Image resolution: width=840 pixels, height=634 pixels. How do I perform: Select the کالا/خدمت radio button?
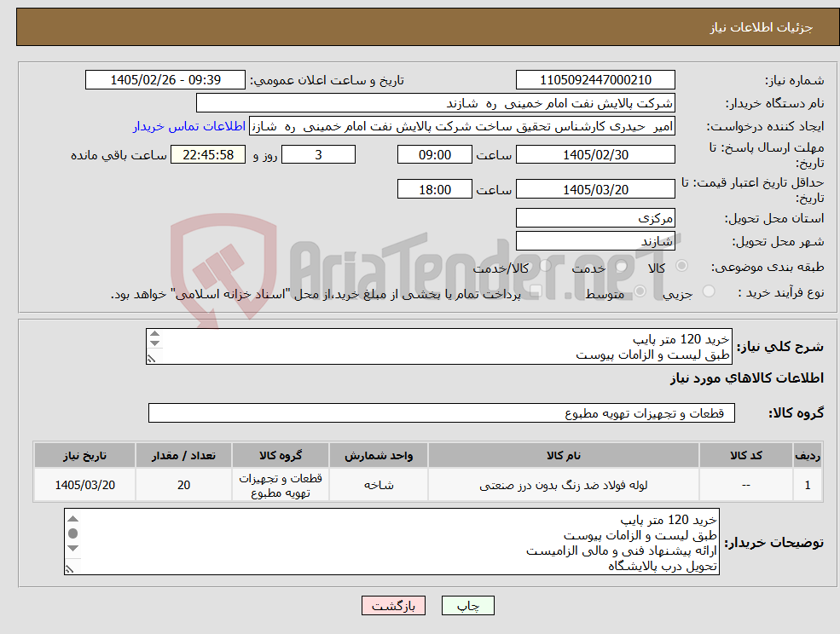click(x=545, y=266)
